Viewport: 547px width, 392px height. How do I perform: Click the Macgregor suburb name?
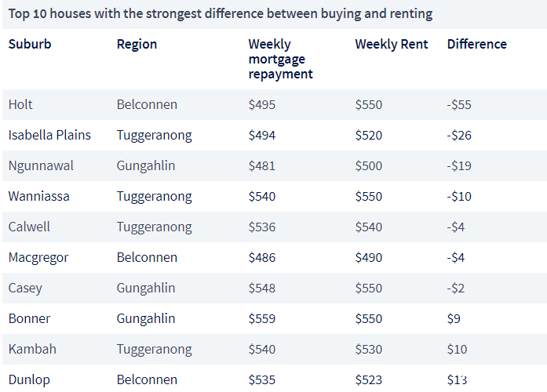point(38,257)
